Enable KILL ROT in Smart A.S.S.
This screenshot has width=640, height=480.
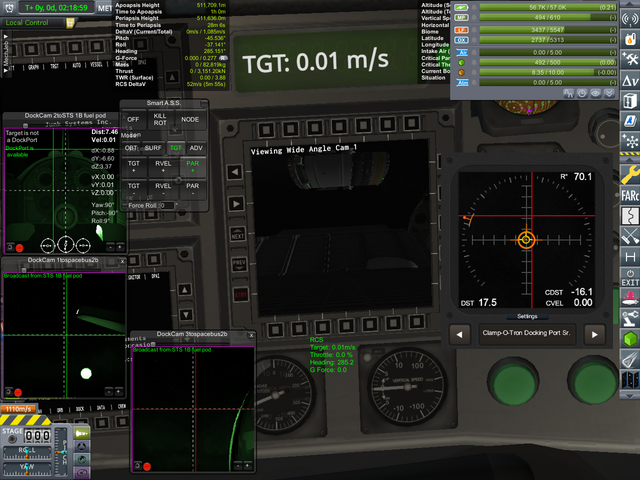(161, 119)
